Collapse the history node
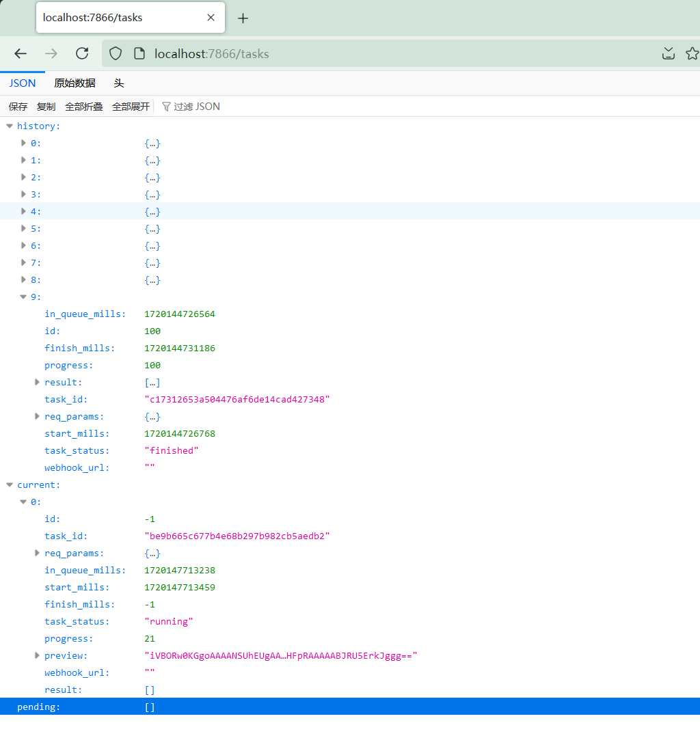The image size is (700, 738). click(10, 126)
